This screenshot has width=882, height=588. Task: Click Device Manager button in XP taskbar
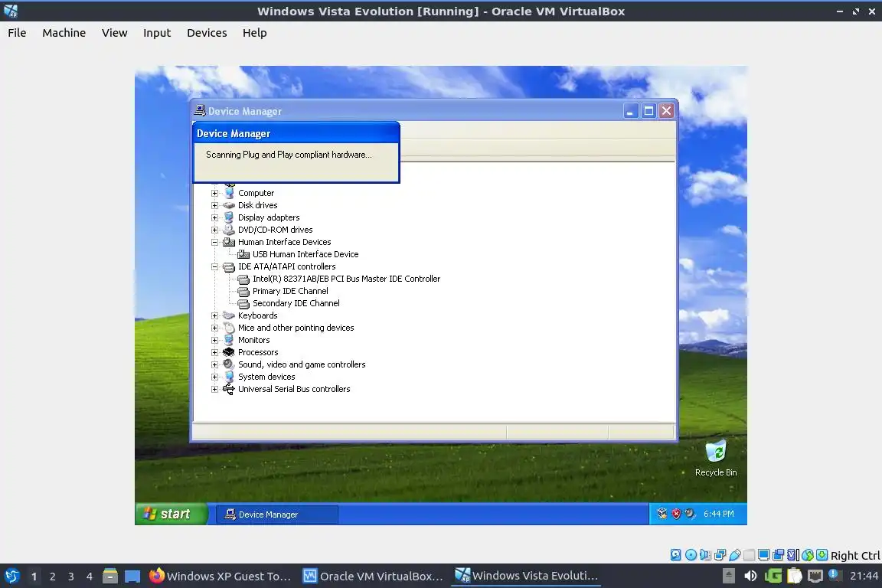point(277,514)
